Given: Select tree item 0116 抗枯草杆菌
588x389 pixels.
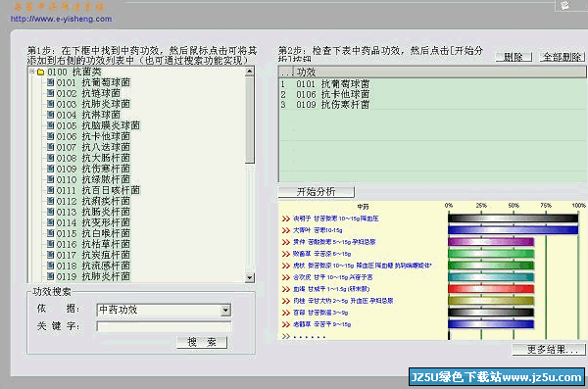Looking at the screenshot, I should [93, 244].
